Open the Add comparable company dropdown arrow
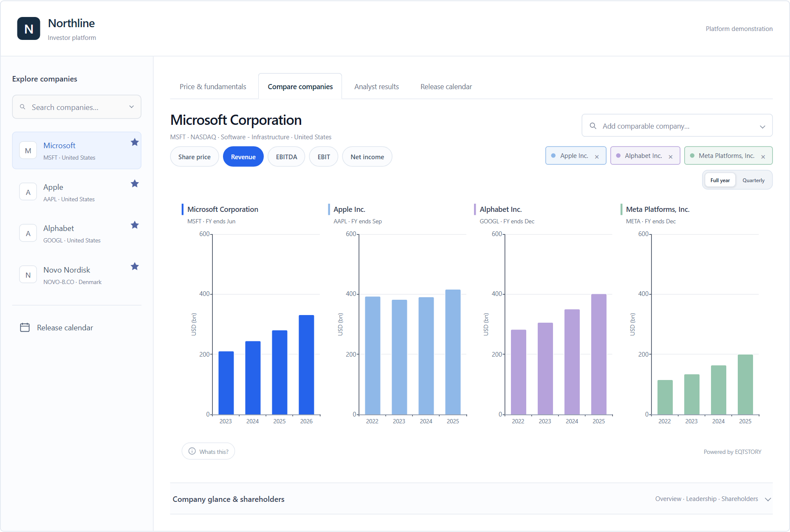 click(762, 127)
